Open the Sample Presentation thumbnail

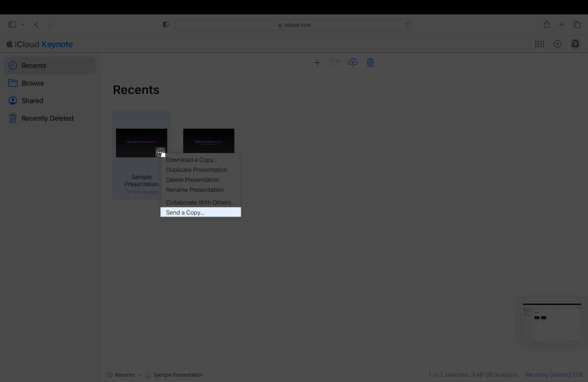(141, 143)
